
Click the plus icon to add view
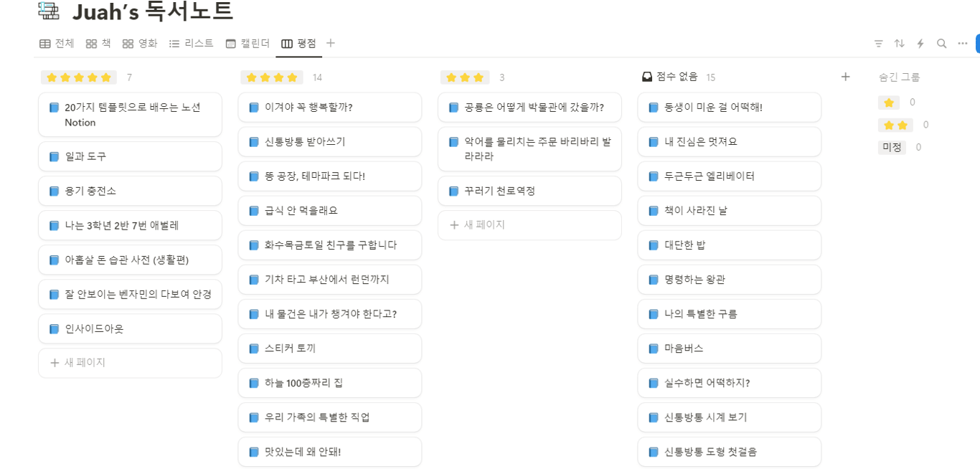click(x=331, y=43)
